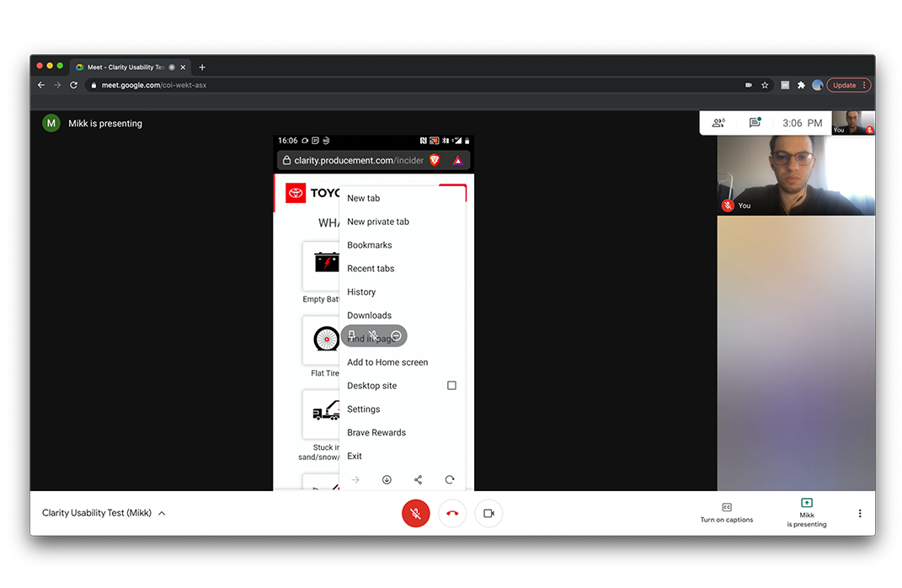
Task: Go forward in Chrome
Action: coord(57,85)
